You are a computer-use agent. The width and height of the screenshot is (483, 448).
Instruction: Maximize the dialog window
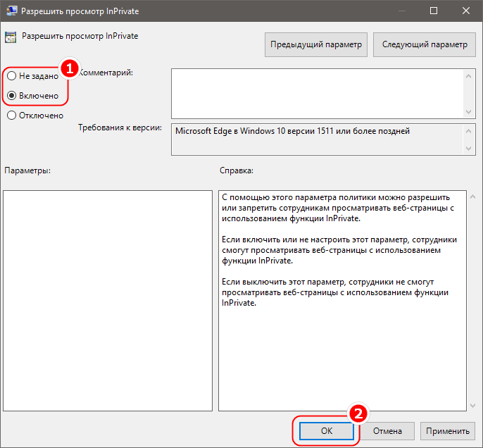coord(434,11)
